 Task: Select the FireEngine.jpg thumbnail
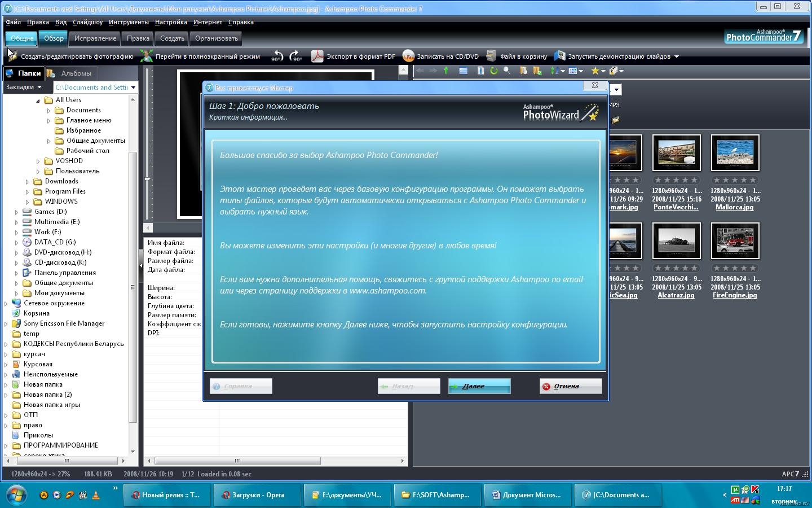(x=735, y=240)
